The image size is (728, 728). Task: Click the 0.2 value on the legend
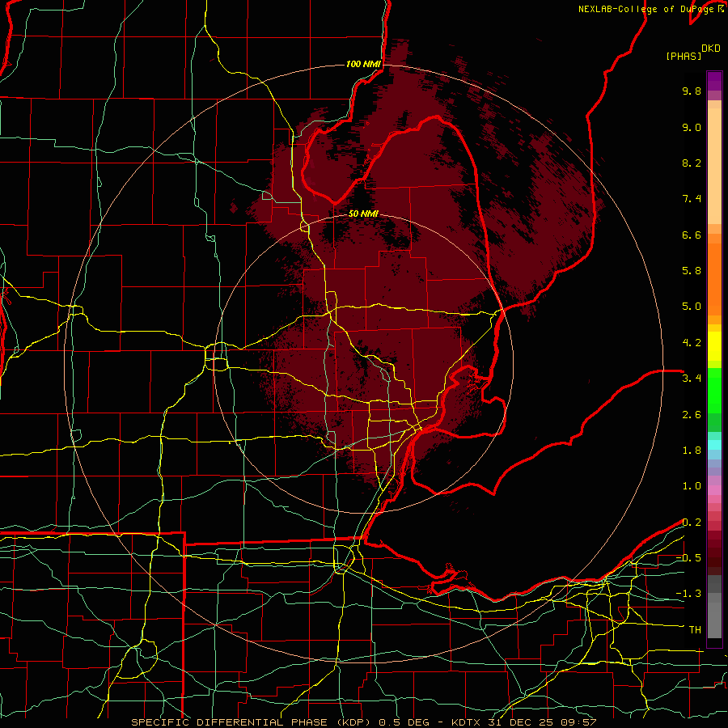tap(692, 523)
